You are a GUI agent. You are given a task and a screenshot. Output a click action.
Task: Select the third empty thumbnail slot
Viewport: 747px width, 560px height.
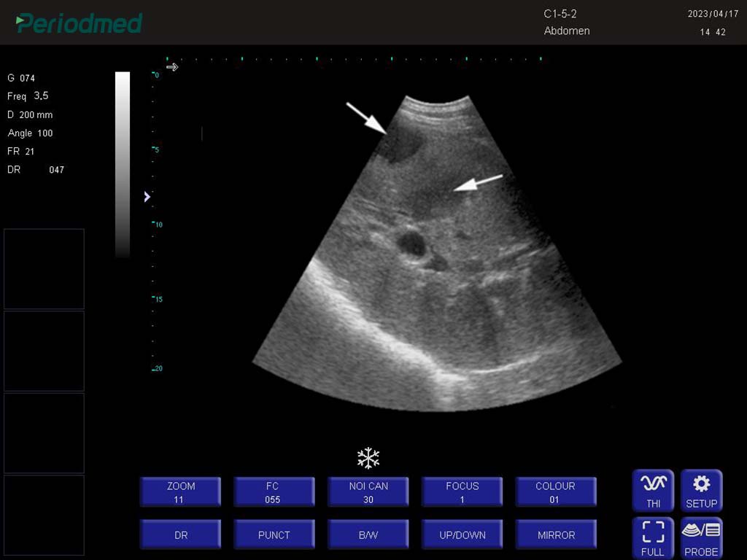click(44, 433)
